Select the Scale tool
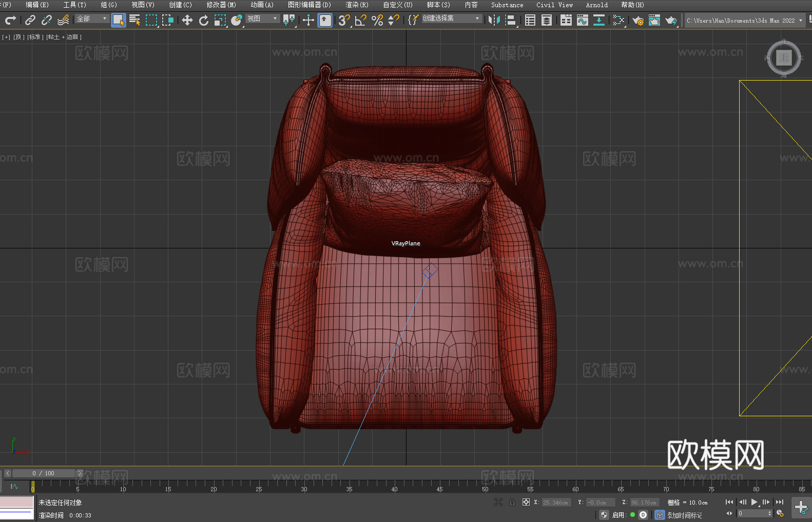The image size is (812, 522). coord(220,20)
